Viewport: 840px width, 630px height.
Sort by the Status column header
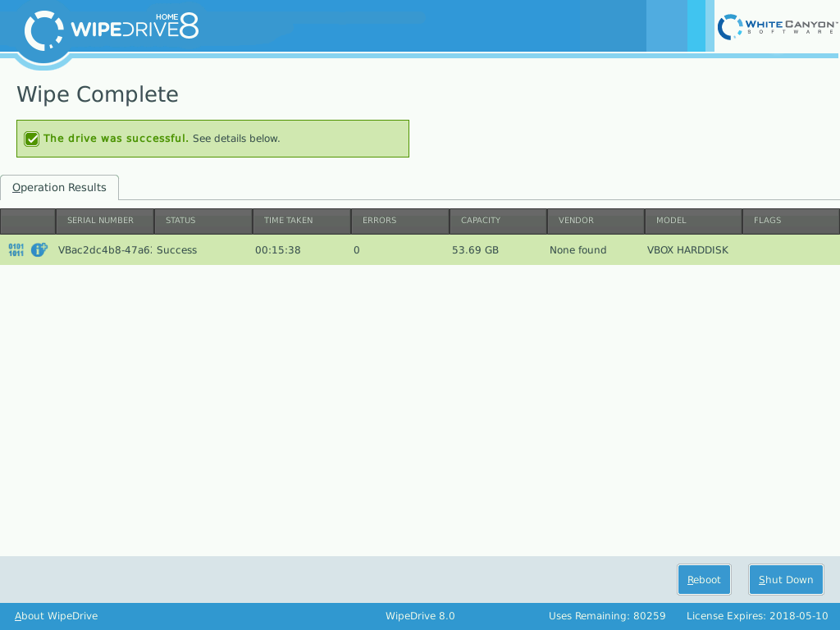(203, 221)
